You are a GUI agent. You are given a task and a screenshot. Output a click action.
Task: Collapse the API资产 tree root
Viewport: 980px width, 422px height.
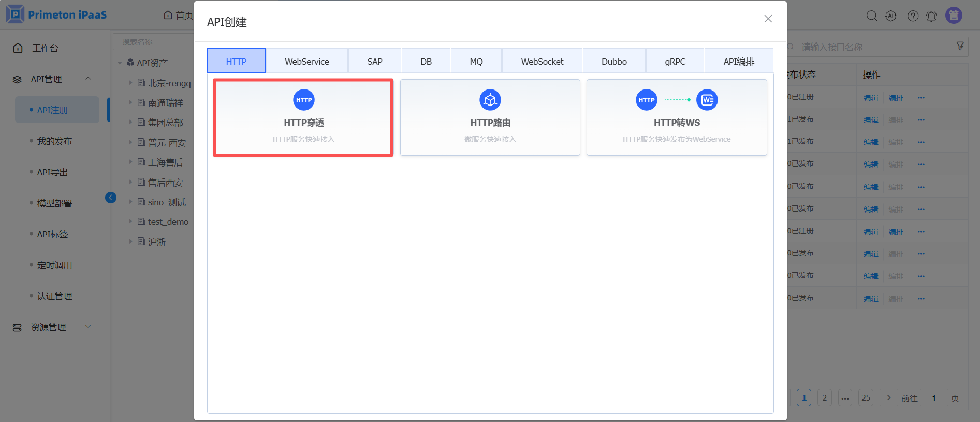coord(120,63)
